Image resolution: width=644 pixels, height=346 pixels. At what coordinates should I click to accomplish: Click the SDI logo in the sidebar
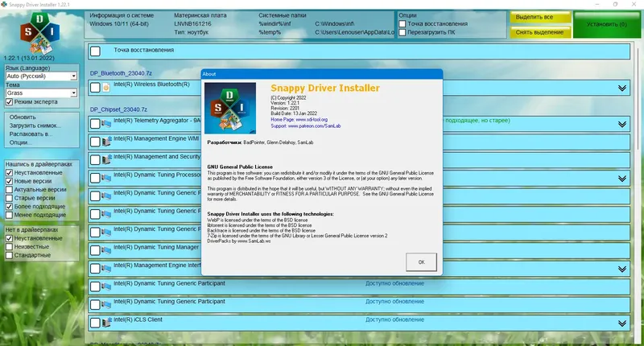(39, 33)
